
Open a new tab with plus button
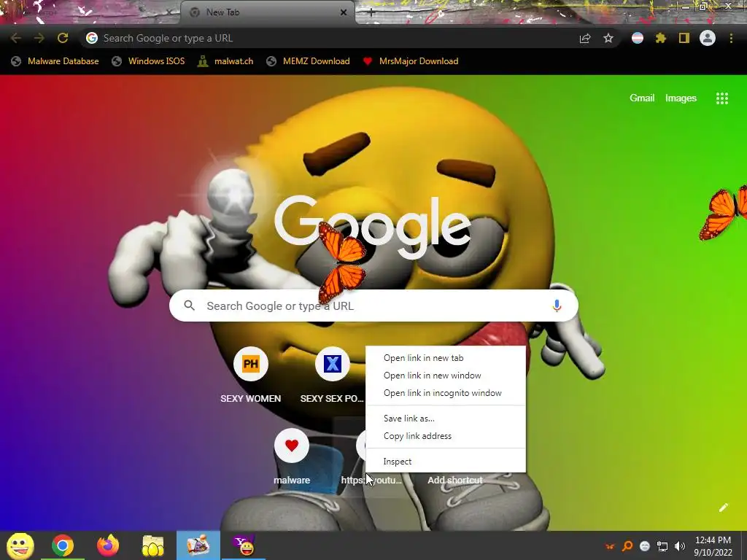coord(371,12)
